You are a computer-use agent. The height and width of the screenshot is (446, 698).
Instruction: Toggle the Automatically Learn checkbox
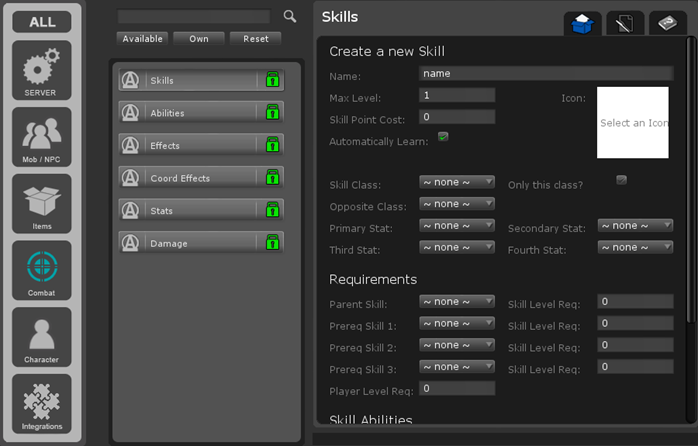[x=443, y=137]
